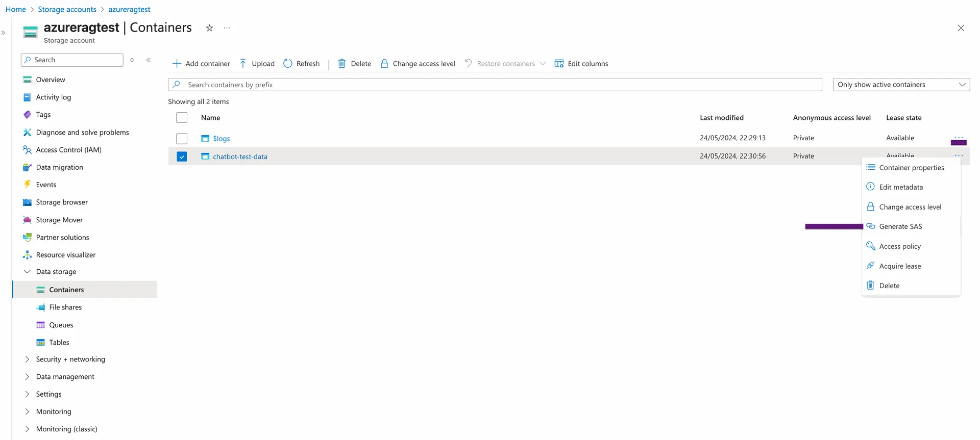Open the Only show active containers dropdown
This screenshot has width=980, height=440.
(901, 85)
